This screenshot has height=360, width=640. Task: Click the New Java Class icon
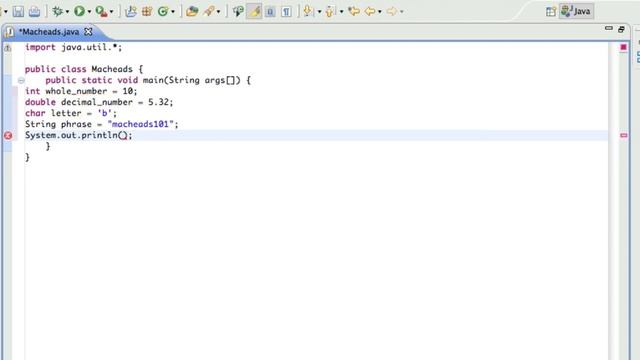163,11
